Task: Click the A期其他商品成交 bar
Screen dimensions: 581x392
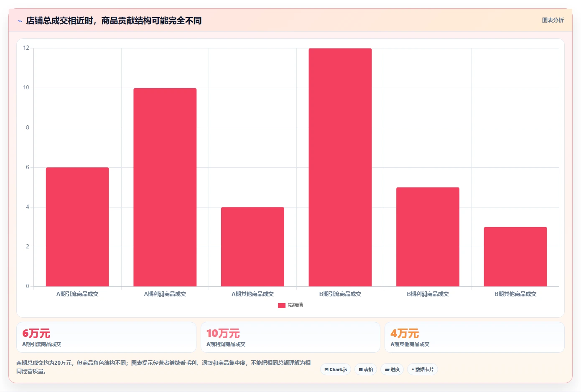Action: (x=252, y=247)
